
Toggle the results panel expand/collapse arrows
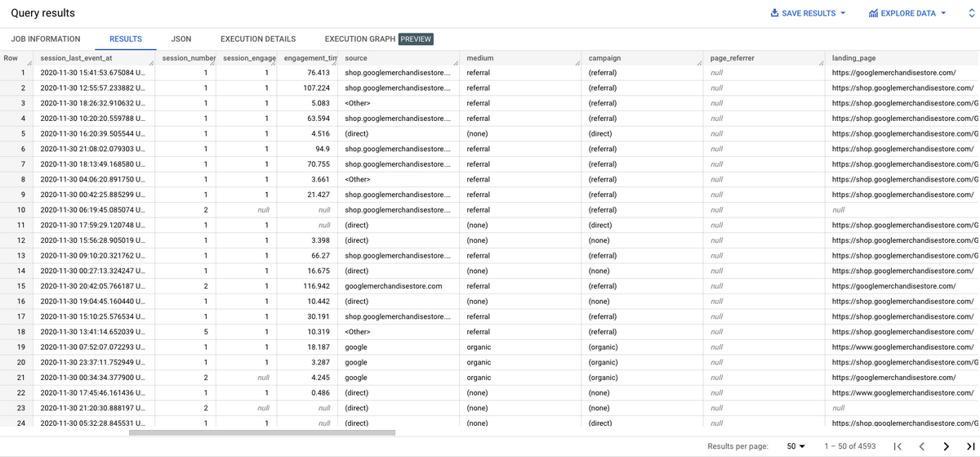pyautogui.click(x=972, y=13)
